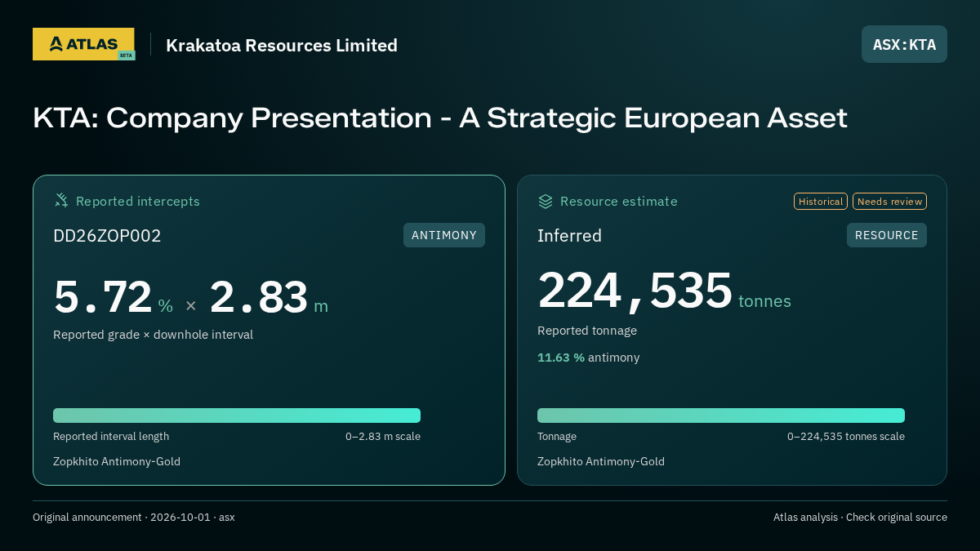The height and width of the screenshot is (551, 980).
Task: Click Reported grade × downhole interval caption
Action: tap(153, 335)
